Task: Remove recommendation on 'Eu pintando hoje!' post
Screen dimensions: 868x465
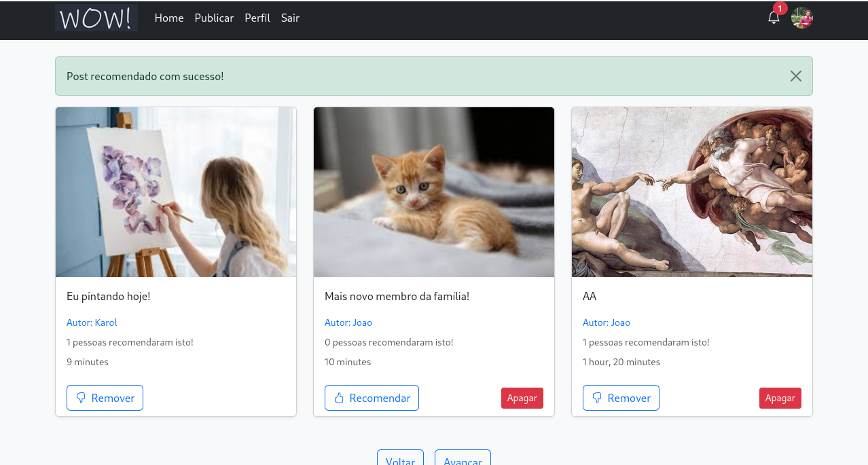Action: pyautogui.click(x=105, y=398)
